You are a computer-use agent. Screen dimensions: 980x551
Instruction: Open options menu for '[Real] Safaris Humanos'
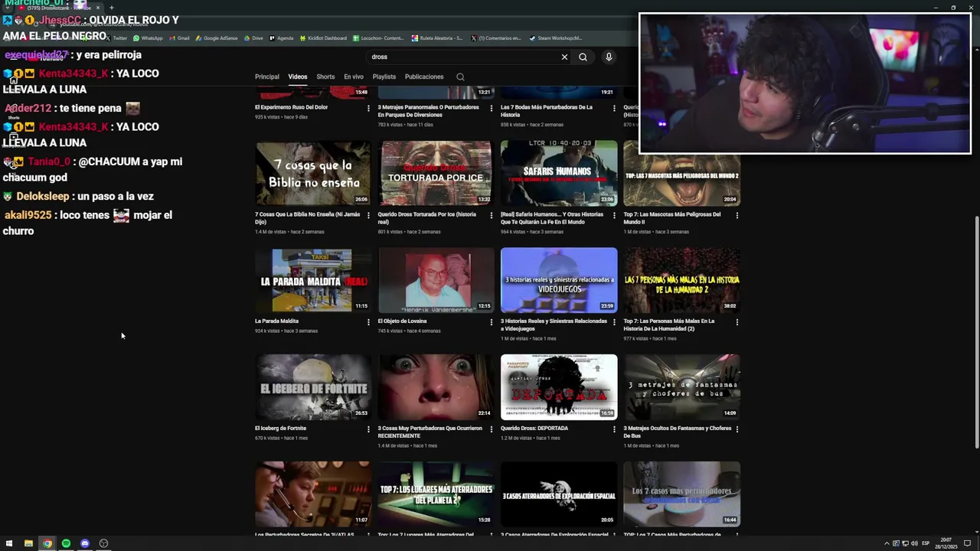(x=614, y=215)
